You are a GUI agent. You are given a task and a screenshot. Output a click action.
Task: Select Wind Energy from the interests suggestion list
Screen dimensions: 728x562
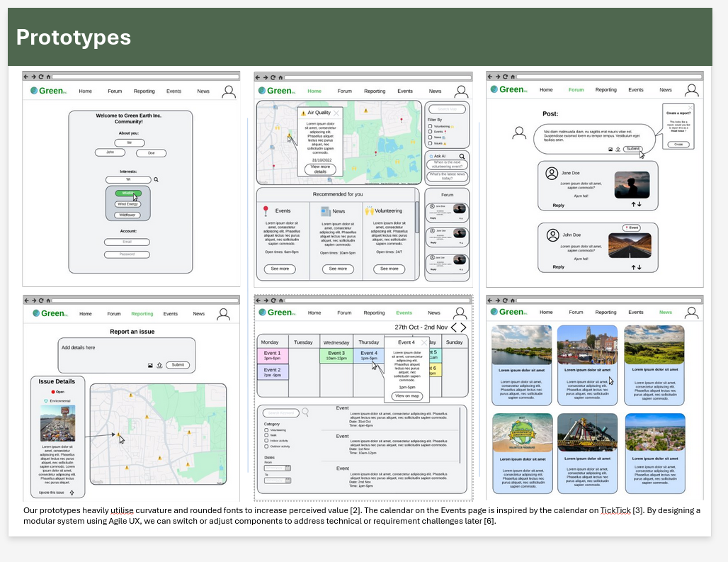pos(127,204)
